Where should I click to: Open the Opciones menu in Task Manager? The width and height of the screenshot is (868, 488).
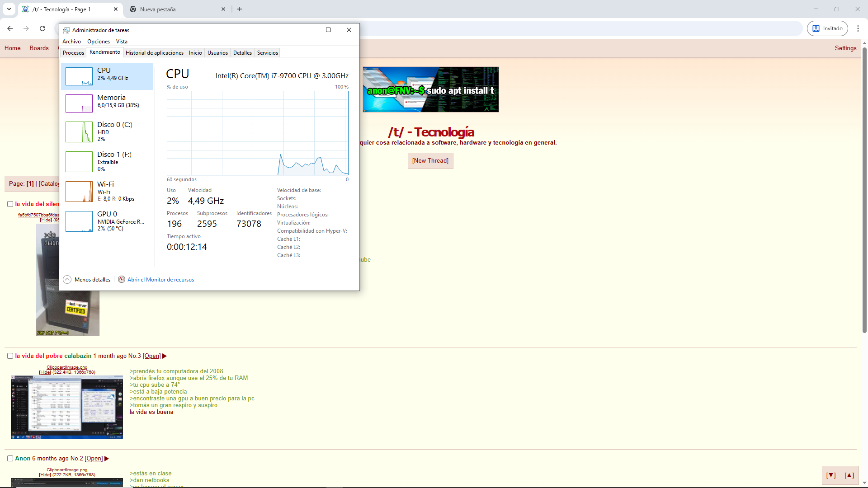coord(99,42)
